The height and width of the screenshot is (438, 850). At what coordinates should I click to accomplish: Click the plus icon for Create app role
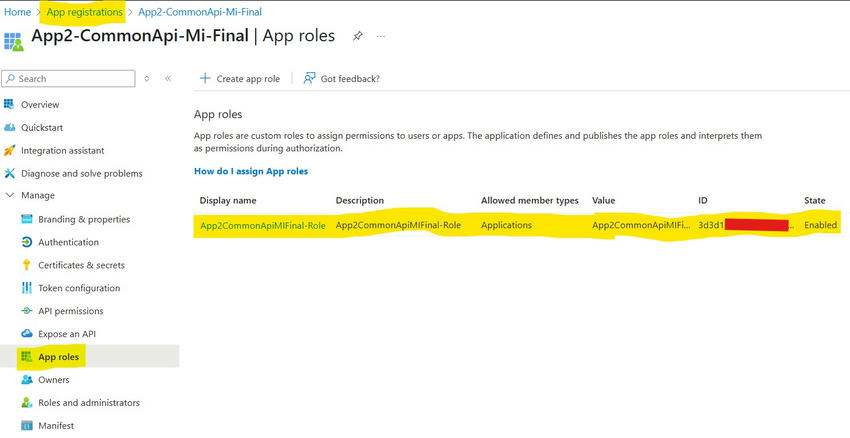click(205, 79)
